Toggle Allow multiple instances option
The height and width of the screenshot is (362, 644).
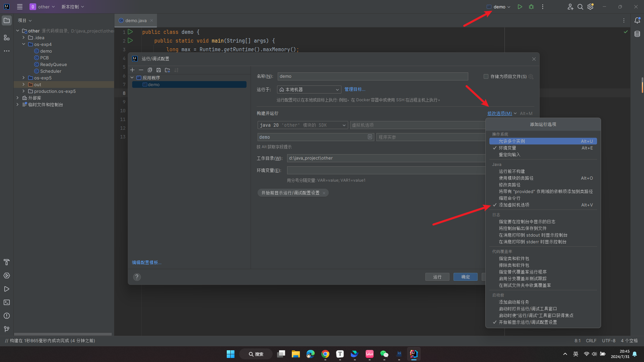pos(543,141)
